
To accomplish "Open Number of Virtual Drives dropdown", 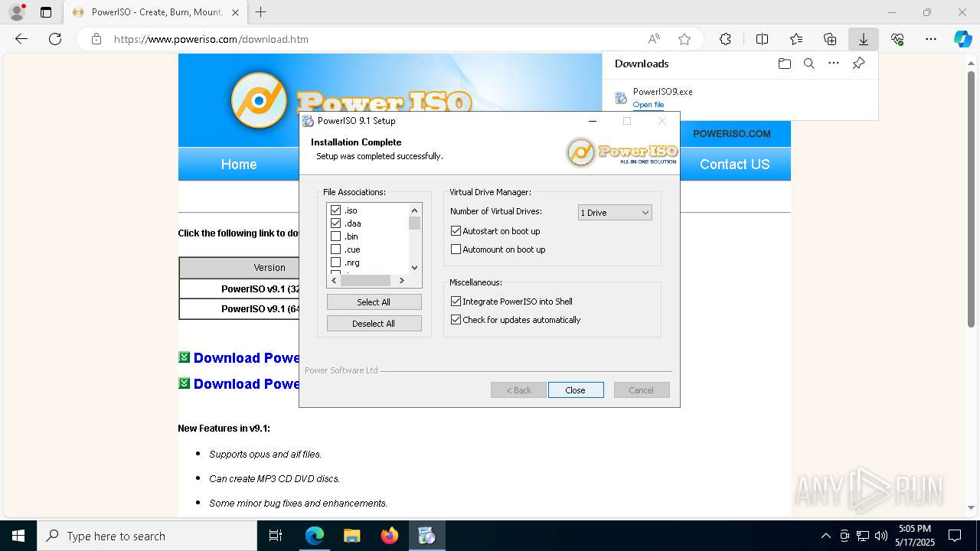I will (615, 213).
